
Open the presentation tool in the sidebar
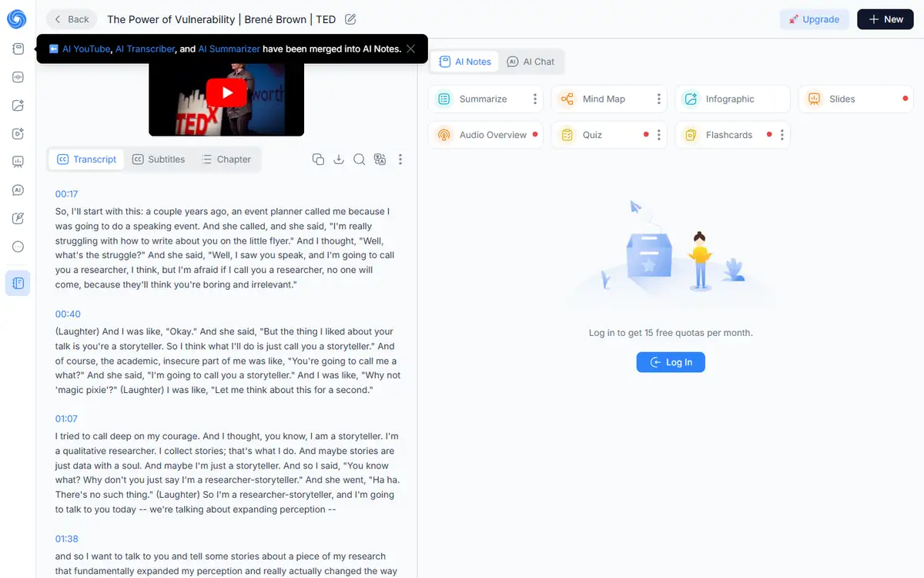click(x=18, y=162)
